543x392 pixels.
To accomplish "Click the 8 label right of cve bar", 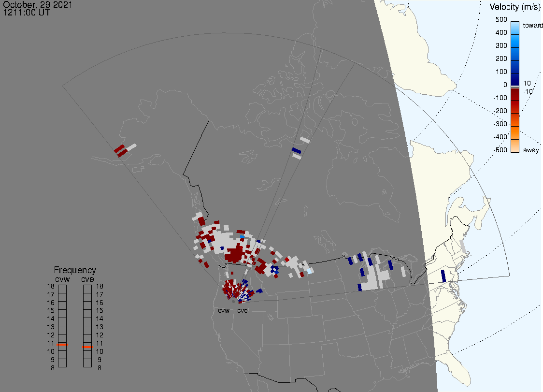I will tap(100, 368).
